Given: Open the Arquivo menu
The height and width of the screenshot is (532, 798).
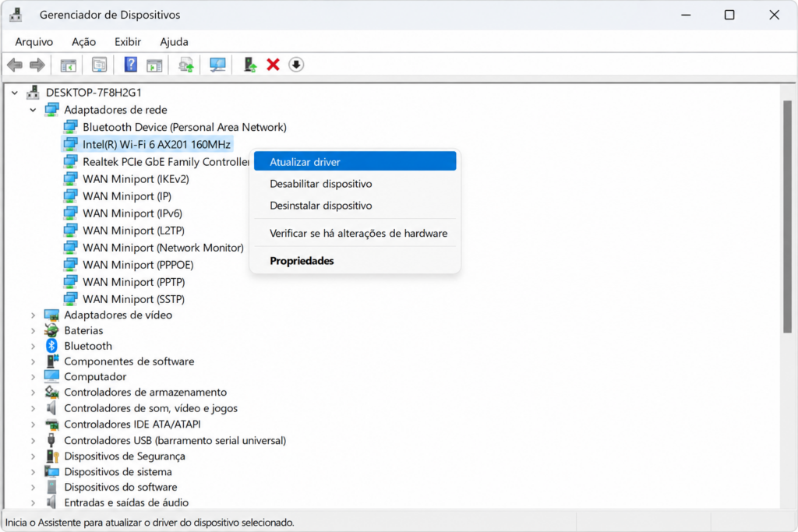Looking at the screenshot, I should (x=34, y=42).
